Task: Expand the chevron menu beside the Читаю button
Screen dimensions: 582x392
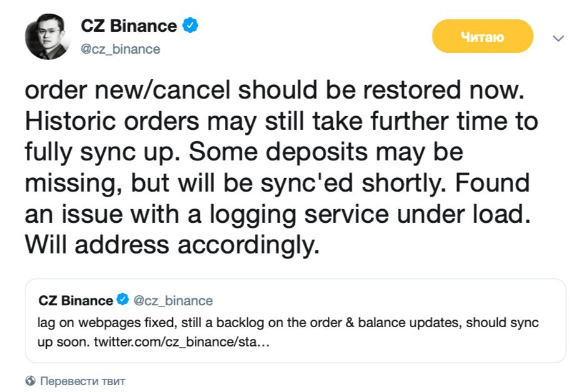Action: pos(558,38)
